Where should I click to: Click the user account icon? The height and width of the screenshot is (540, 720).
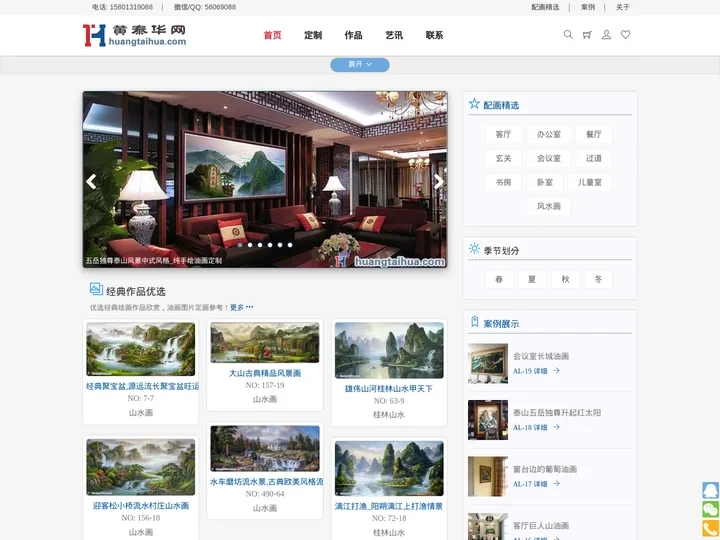coord(606,34)
